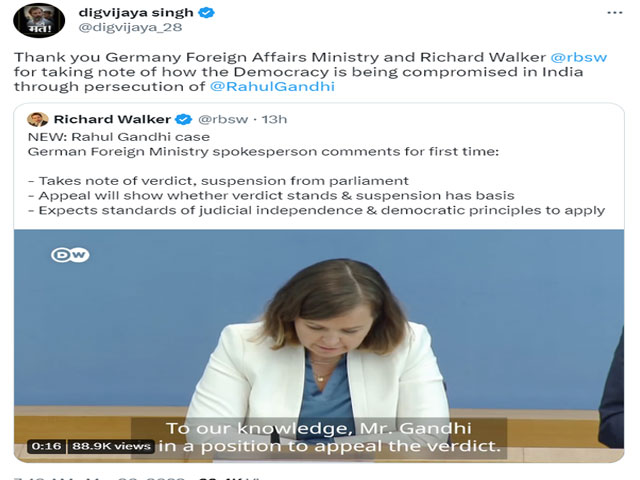This screenshot has height=480, width=640.
Task: Click Richard Walker's small avatar
Action: pyautogui.click(x=38, y=119)
